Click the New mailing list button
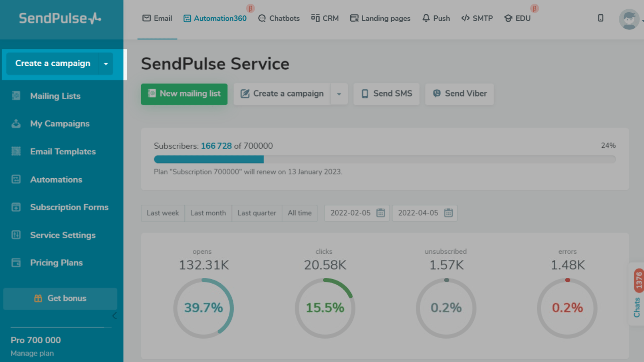 pyautogui.click(x=184, y=94)
